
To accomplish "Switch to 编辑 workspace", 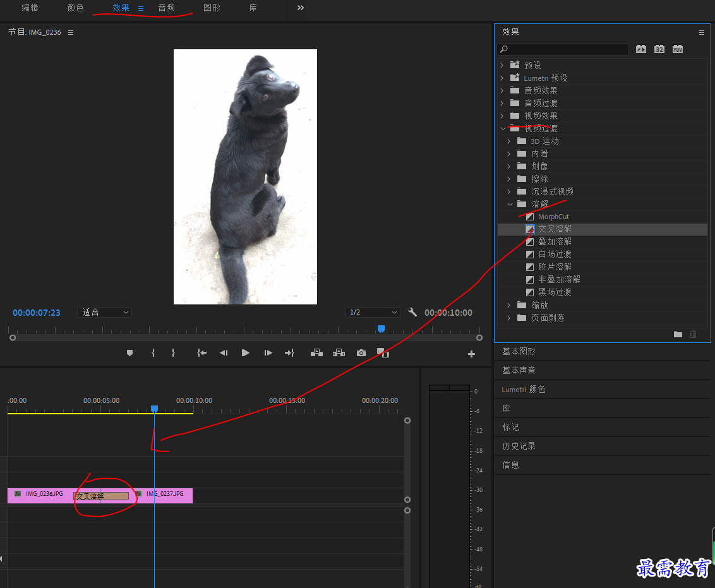I will (x=30, y=8).
